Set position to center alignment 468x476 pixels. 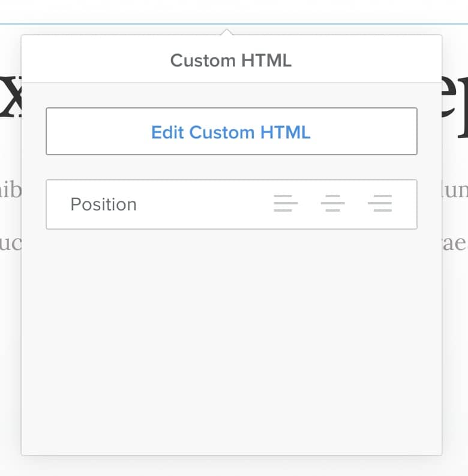point(333,204)
